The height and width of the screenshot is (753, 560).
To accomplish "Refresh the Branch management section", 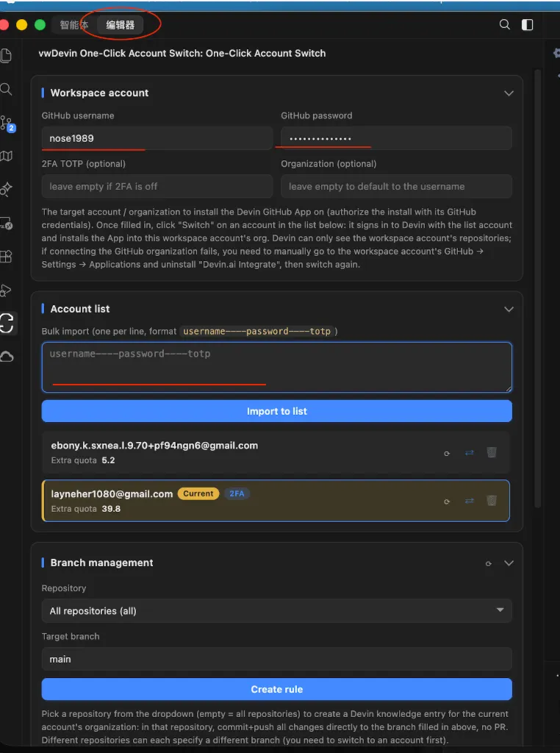I will [489, 563].
